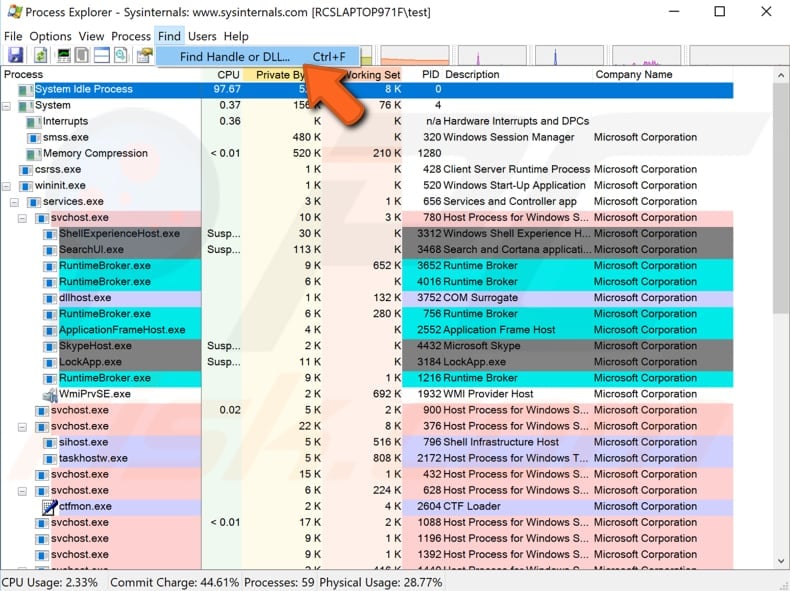Click the smss.exe process icon
Image resolution: width=790 pixels, height=591 pixels.
tap(34, 138)
